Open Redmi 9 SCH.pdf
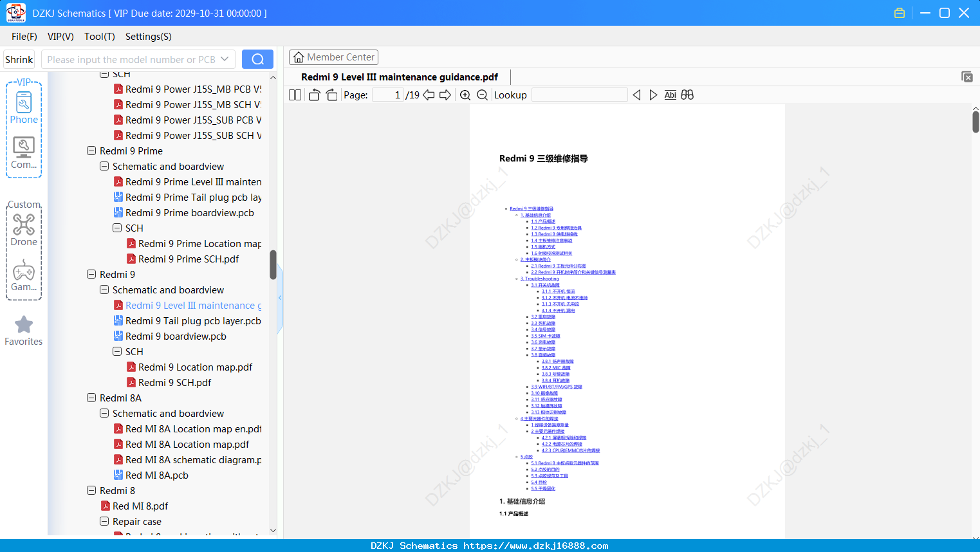 (x=174, y=382)
